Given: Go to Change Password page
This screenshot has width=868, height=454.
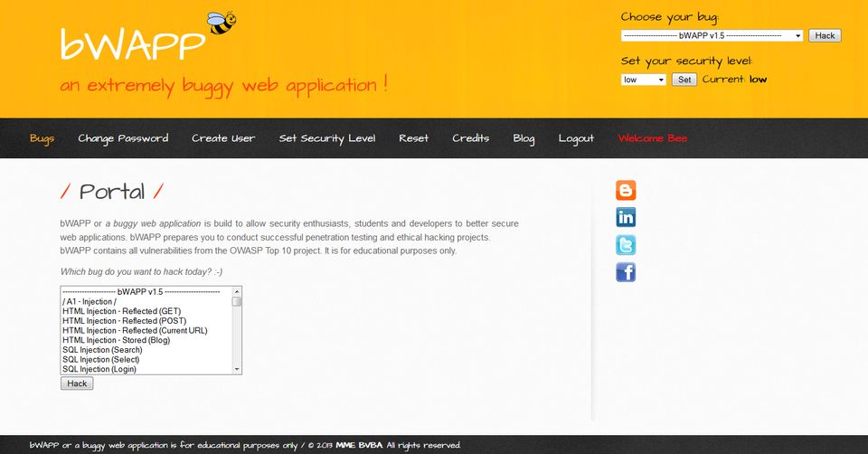Looking at the screenshot, I should point(123,138).
